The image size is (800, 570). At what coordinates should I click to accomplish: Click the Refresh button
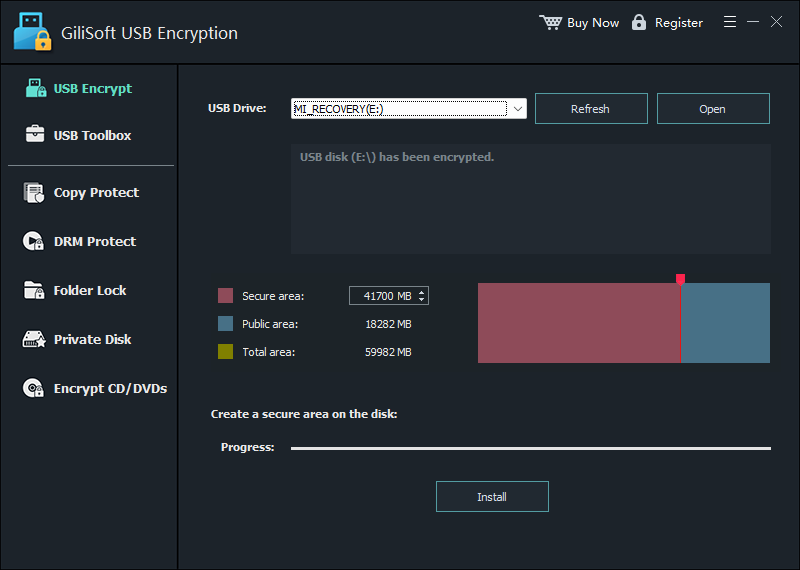(591, 109)
